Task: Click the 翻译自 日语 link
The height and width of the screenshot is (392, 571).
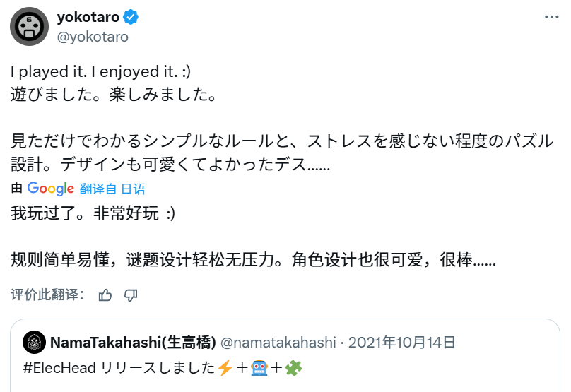Action: coord(112,189)
